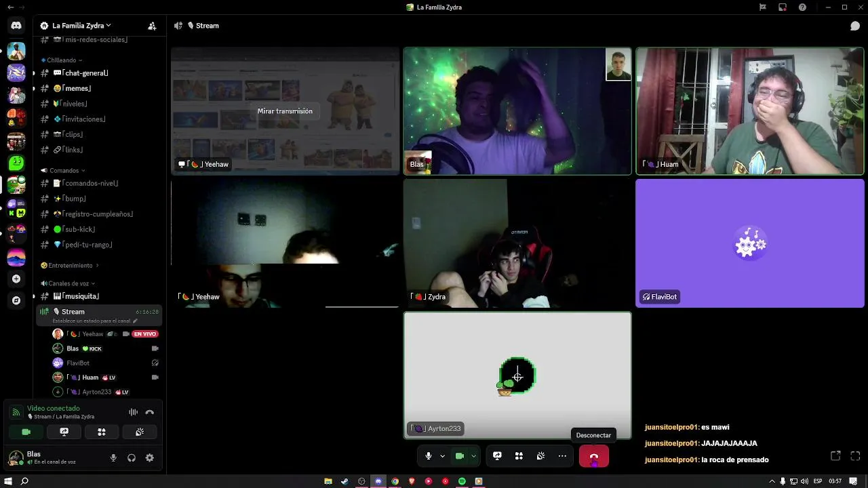The width and height of the screenshot is (868, 488).
Task: Share your screen from the voice panel
Action: pos(64,432)
